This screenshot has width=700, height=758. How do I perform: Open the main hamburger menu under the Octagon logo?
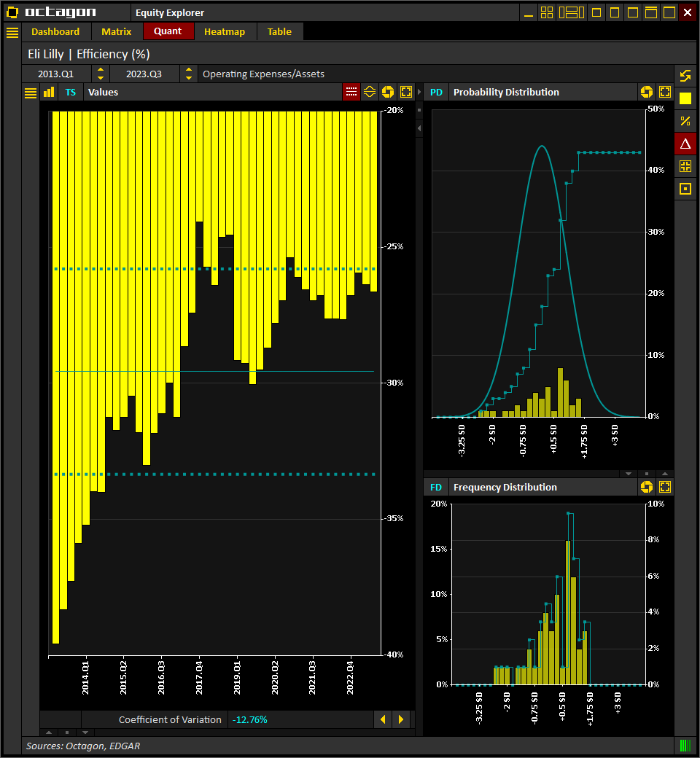click(x=12, y=32)
